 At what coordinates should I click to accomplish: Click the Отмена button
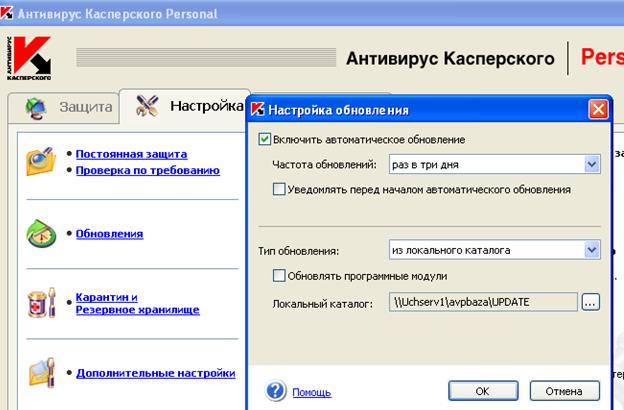pyautogui.click(x=564, y=391)
